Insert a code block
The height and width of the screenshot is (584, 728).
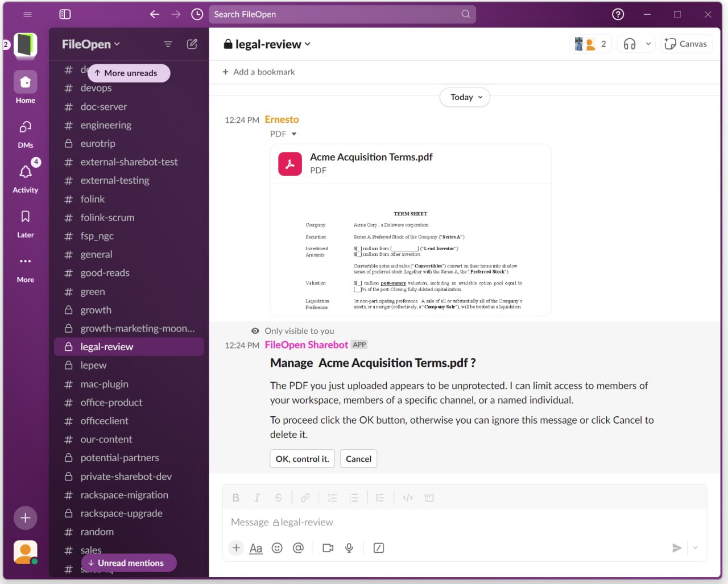(x=429, y=498)
